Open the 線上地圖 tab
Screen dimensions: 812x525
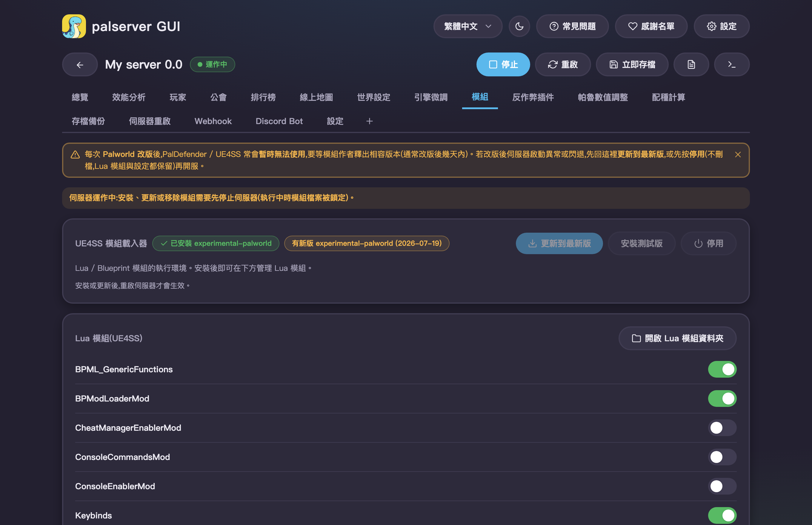point(316,97)
